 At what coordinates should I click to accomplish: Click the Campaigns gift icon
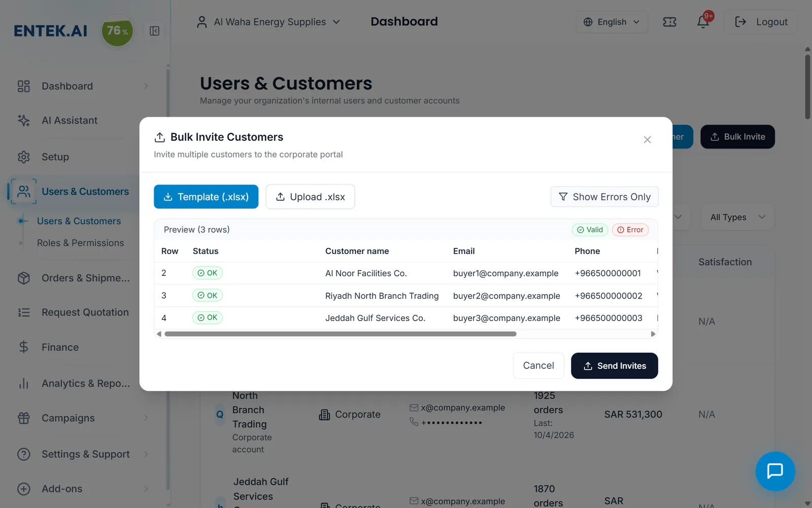[x=24, y=418]
